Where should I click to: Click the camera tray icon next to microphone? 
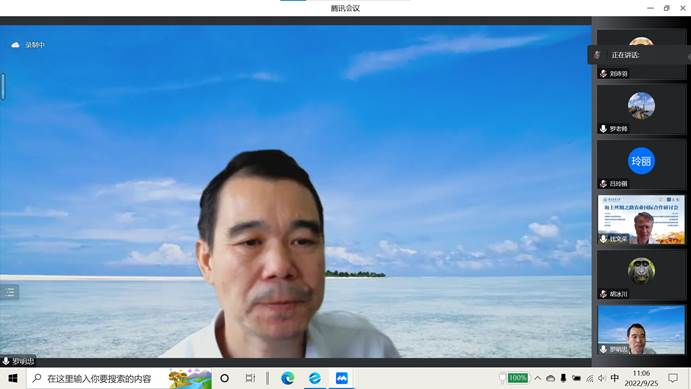(x=576, y=378)
